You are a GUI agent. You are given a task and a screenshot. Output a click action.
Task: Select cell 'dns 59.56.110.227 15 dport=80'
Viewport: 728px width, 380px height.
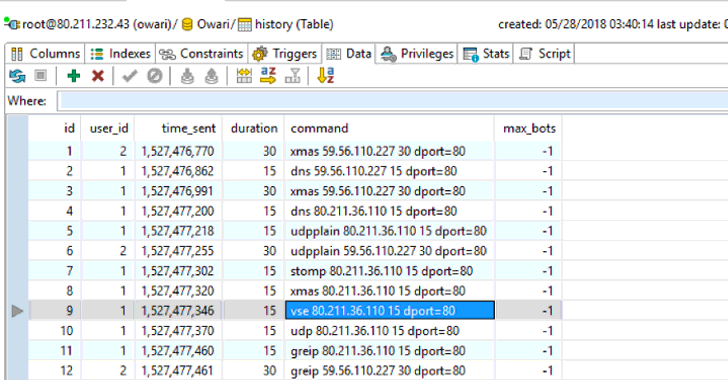(390, 171)
